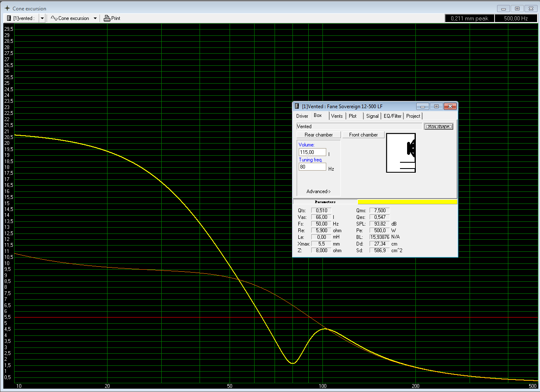
Task: Click the speaker icon beside [1]vented
Action: pos(9,18)
